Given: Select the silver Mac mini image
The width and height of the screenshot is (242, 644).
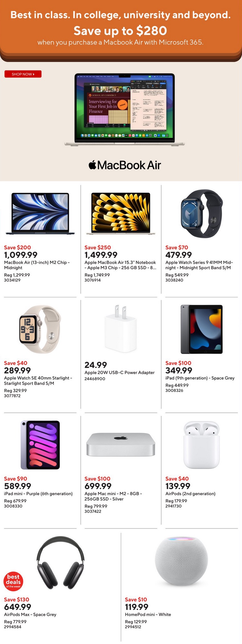Looking at the screenshot, I should click(121, 444).
